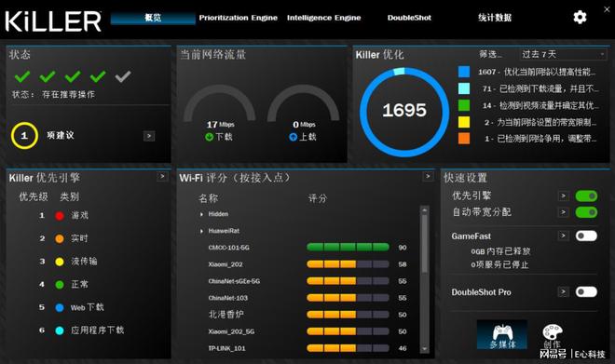The width and height of the screenshot is (615, 364).
Task: Click the 名称 column header
Action: point(208,198)
